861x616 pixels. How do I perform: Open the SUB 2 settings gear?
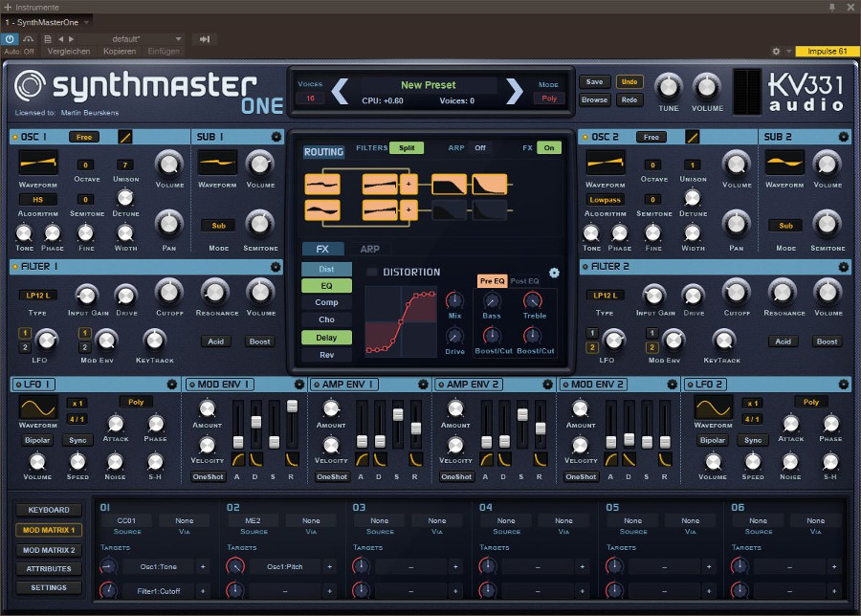(x=844, y=137)
